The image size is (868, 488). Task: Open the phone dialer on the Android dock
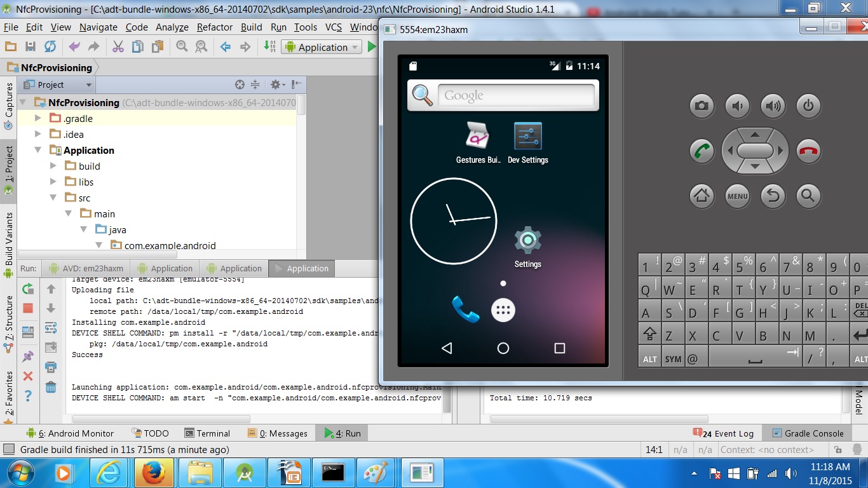pos(465,309)
